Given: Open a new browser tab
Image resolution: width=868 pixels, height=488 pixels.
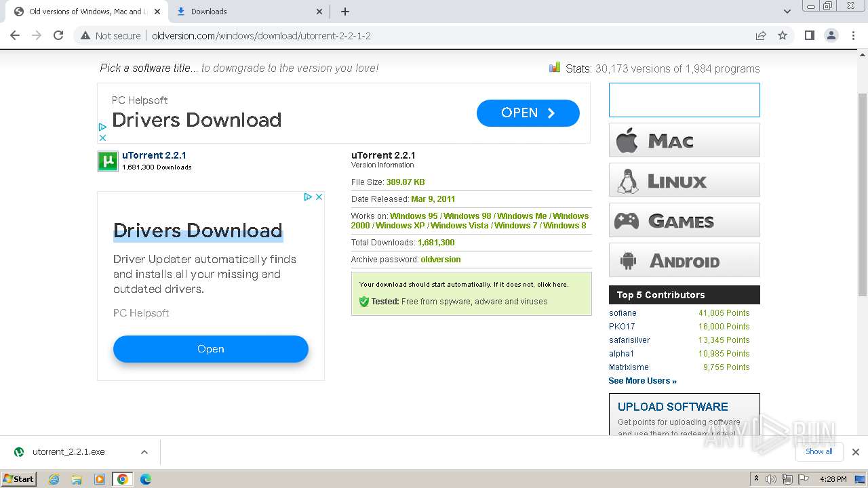Looking at the screenshot, I should pos(345,12).
